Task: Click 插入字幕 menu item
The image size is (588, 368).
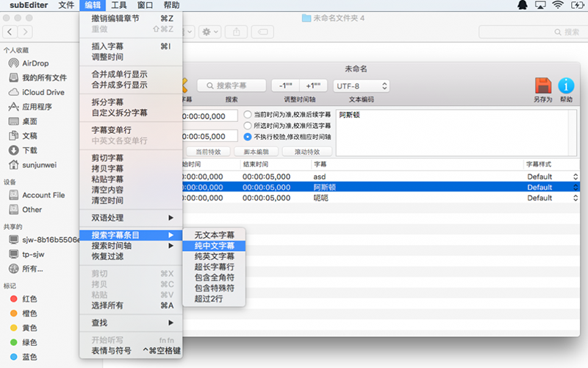Action: pos(131,46)
